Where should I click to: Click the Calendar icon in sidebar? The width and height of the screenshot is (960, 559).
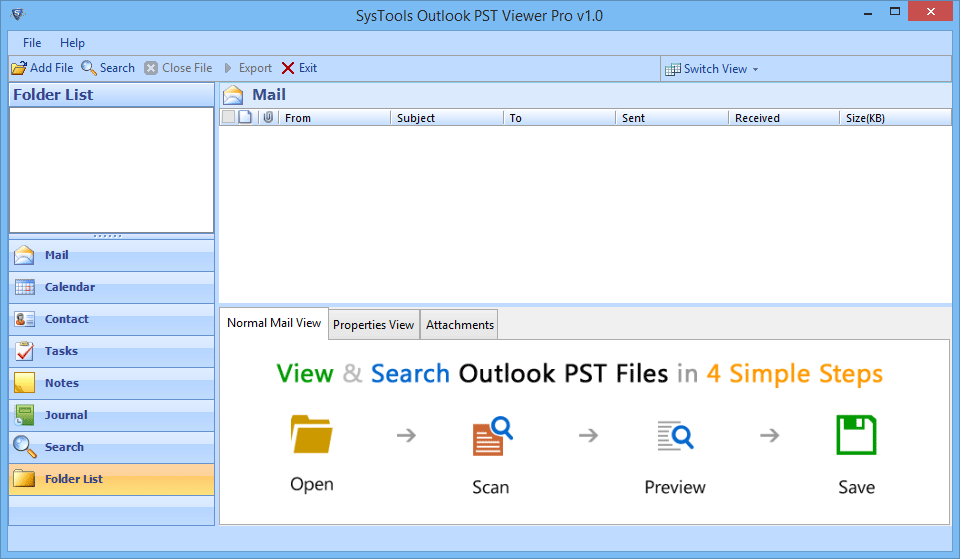[24, 287]
